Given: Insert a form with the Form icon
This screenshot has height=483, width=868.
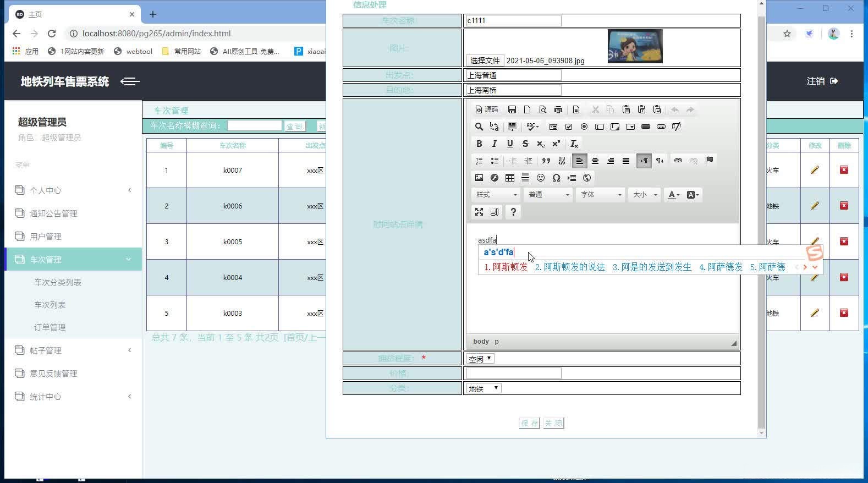Looking at the screenshot, I should [553, 127].
